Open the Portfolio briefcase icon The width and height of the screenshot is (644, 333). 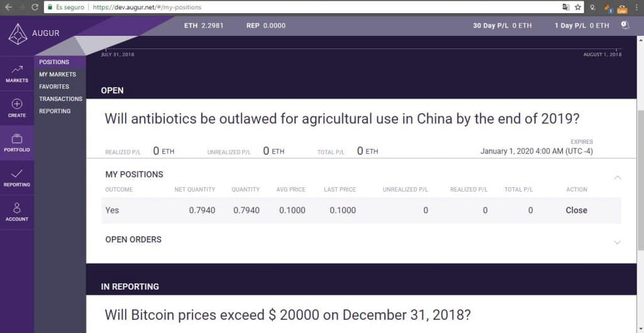click(x=17, y=139)
